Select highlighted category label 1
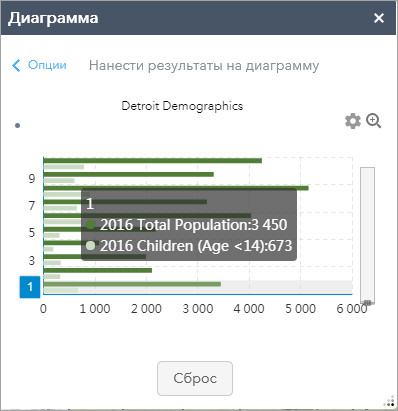Screen dimensions: 398x411 click(x=30, y=287)
